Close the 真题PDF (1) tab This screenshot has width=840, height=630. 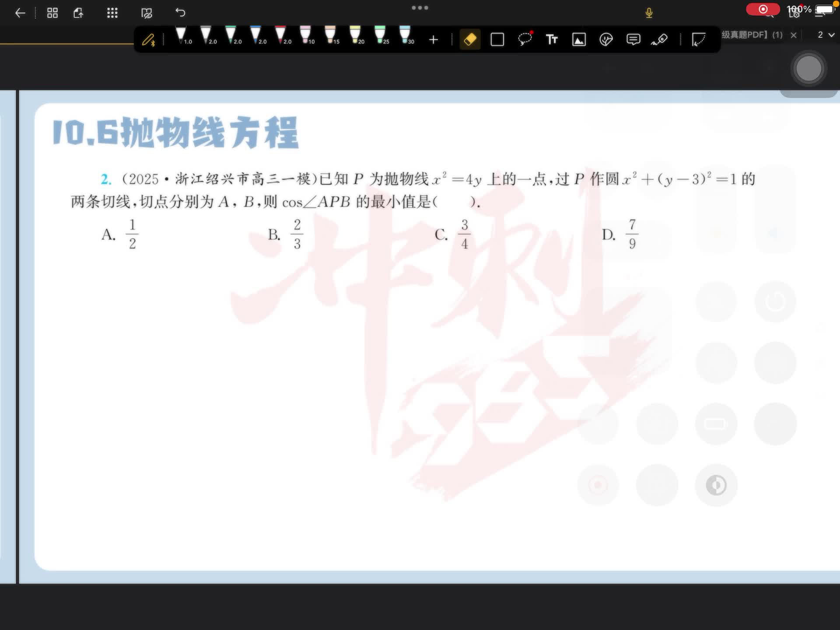(x=794, y=35)
